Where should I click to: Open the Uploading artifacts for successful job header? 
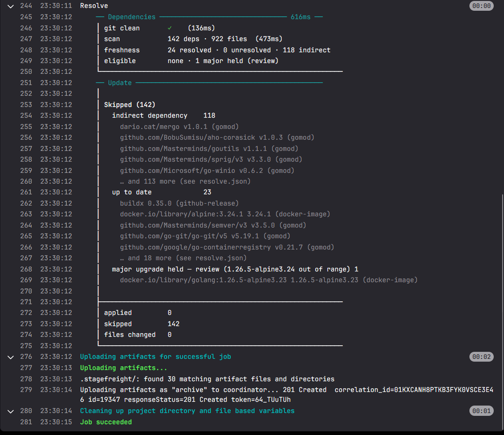point(156,357)
